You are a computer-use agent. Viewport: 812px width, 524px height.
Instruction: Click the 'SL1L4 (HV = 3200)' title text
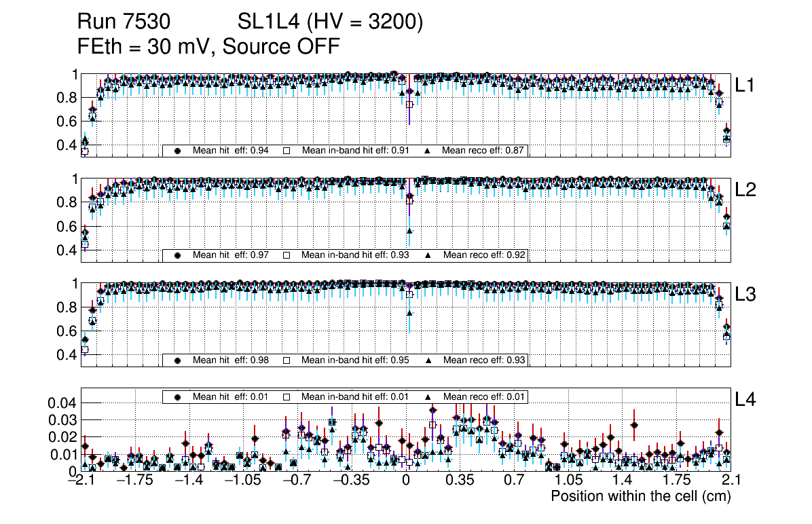pos(331,22)
